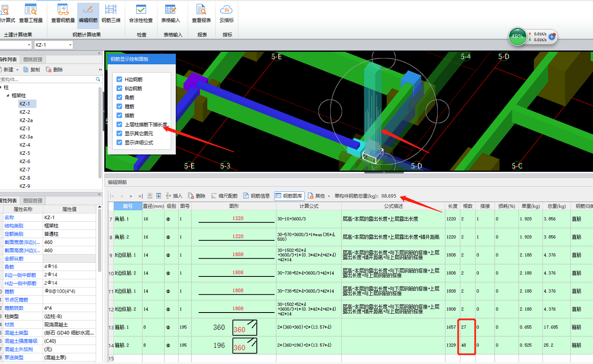
Task: Select KZ-2a in component tree
Action: tap(26, 120)
